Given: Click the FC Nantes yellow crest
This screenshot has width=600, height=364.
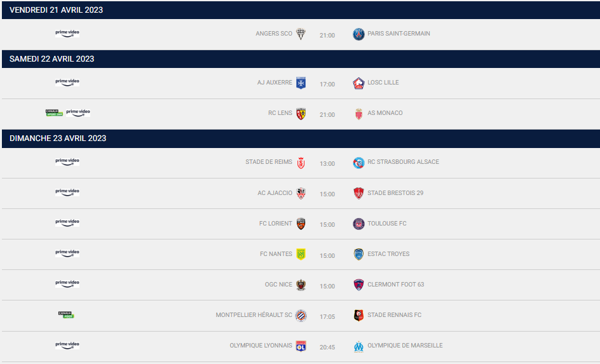Looking at the screenshot, I should tap(301, 254).
